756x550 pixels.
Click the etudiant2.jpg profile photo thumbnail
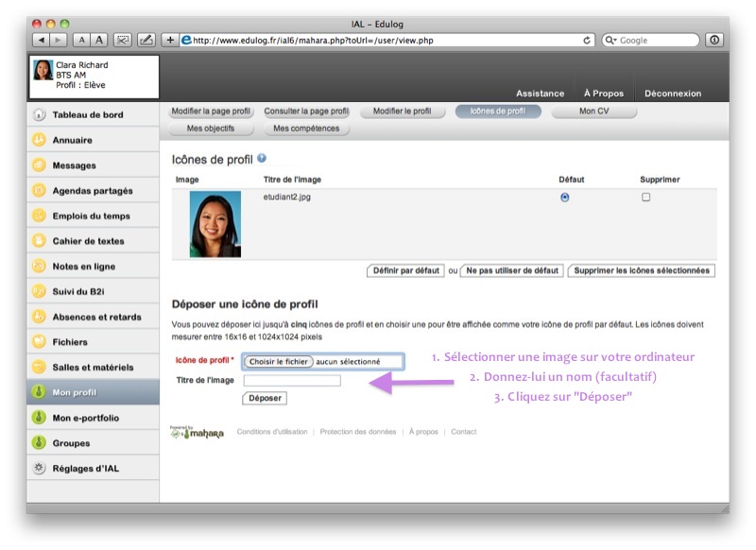coord(215,224)
